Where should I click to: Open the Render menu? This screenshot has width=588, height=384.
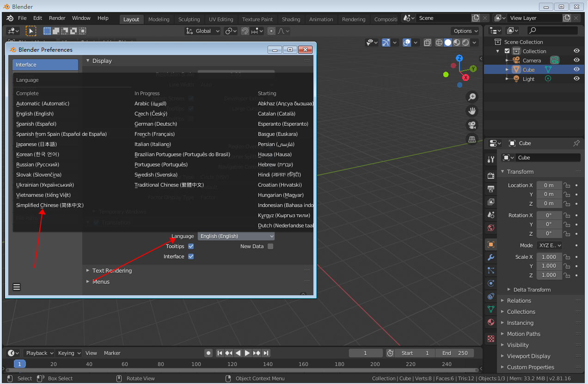tap(57, 18)
